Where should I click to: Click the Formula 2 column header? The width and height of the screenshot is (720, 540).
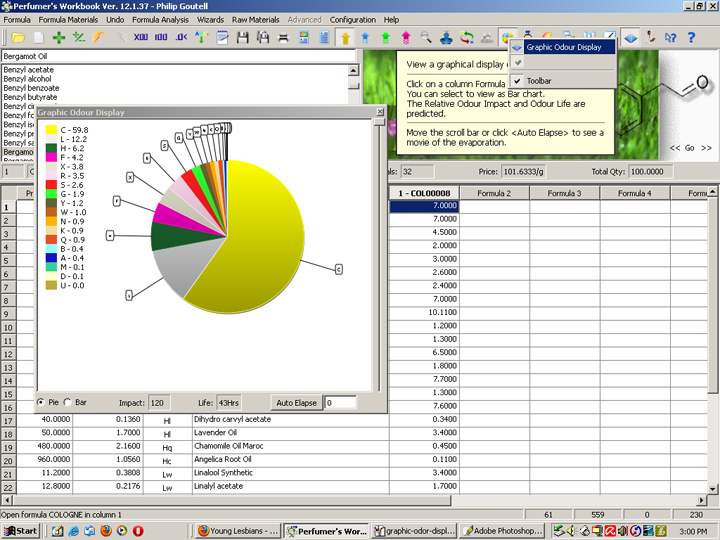[x=494, y=193]
